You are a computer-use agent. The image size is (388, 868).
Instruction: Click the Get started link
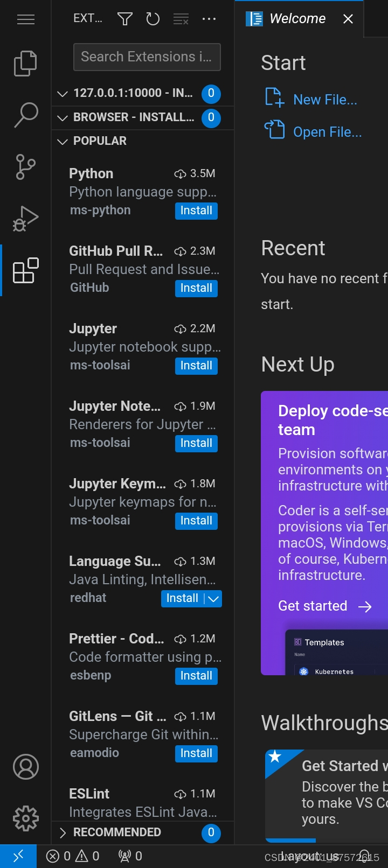(313, 606)
